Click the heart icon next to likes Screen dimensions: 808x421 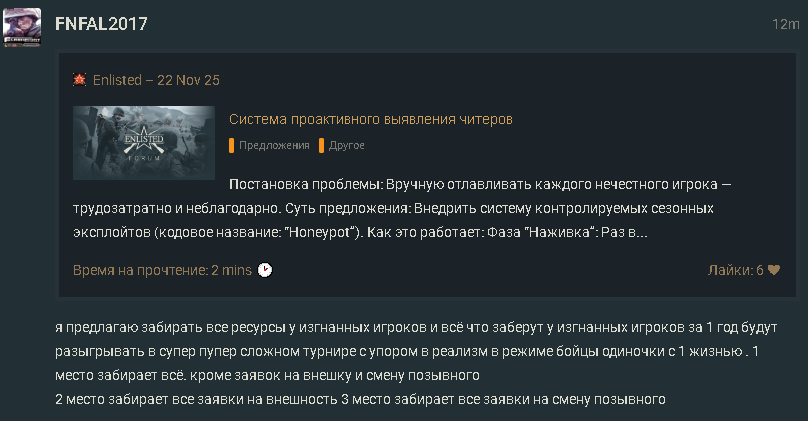pyautogui.click(x=774, y=270)
